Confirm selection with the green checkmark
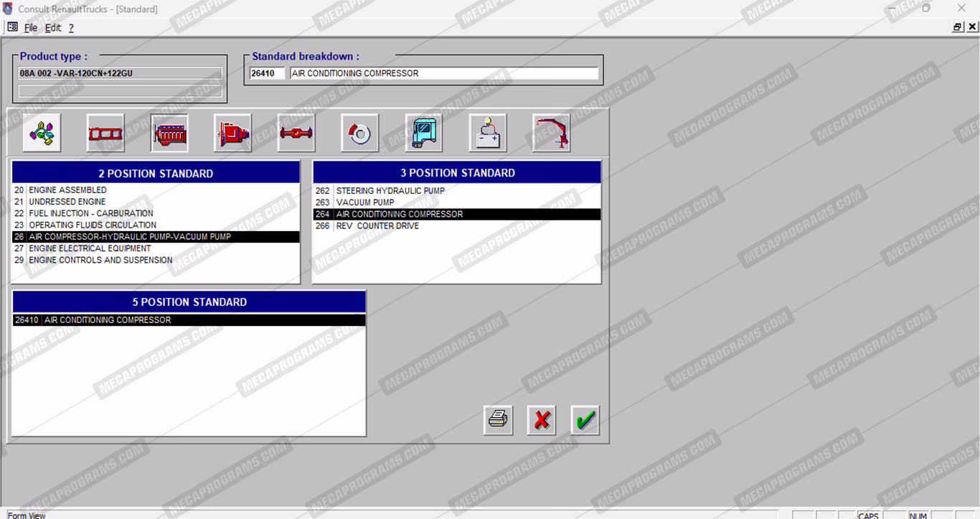Screen dimensions: 980x519 tap(585, 420)
